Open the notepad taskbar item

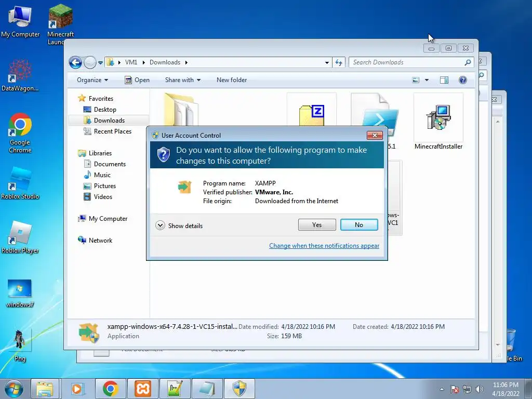point(207,389)
